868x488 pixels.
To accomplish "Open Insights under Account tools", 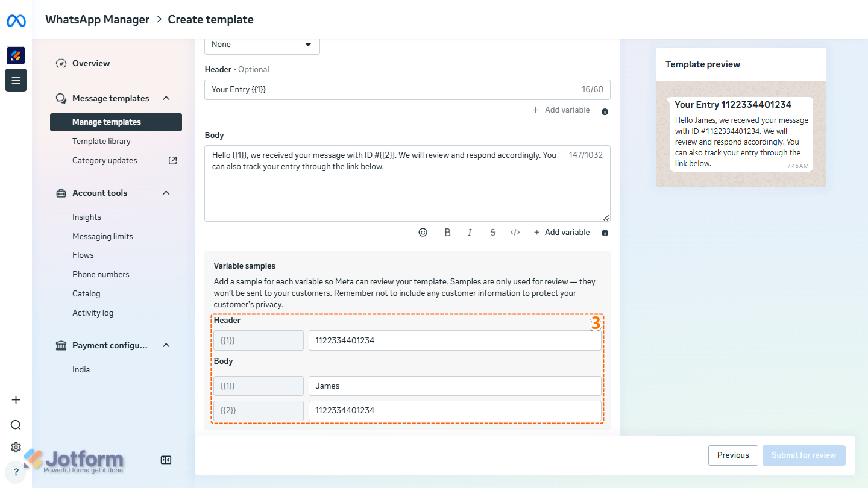I will tap(87, 217).
